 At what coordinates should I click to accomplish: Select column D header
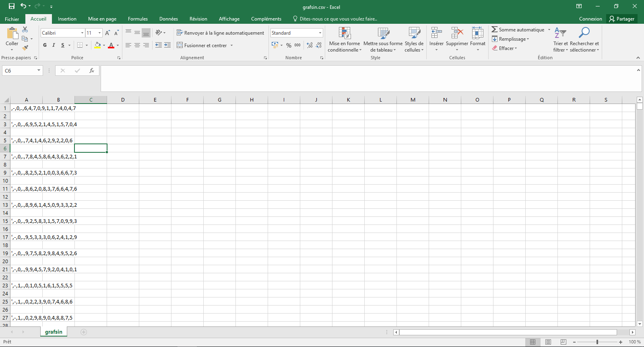coord(123,100)
